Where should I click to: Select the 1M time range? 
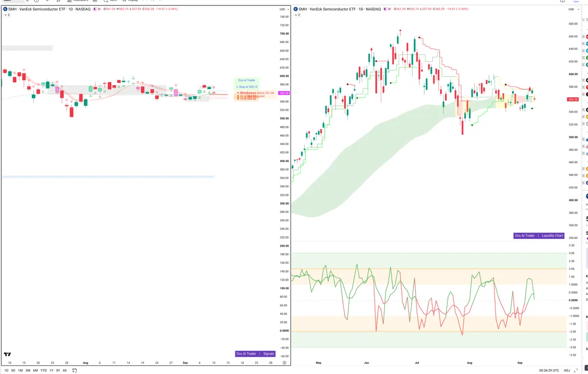tap(21, 371)
